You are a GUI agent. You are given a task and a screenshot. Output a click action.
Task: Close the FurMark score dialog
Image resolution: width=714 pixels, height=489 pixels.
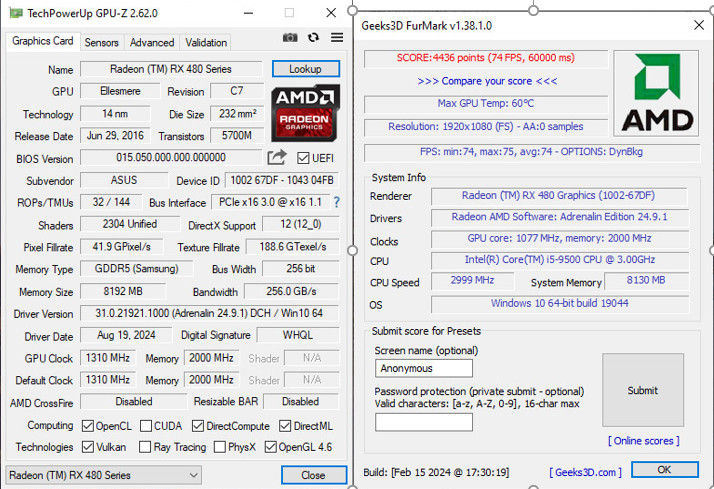699,25
